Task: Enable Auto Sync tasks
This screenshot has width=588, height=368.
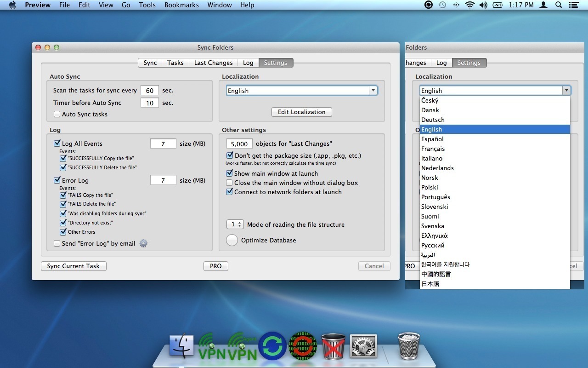Action: [x=57, y=114]
